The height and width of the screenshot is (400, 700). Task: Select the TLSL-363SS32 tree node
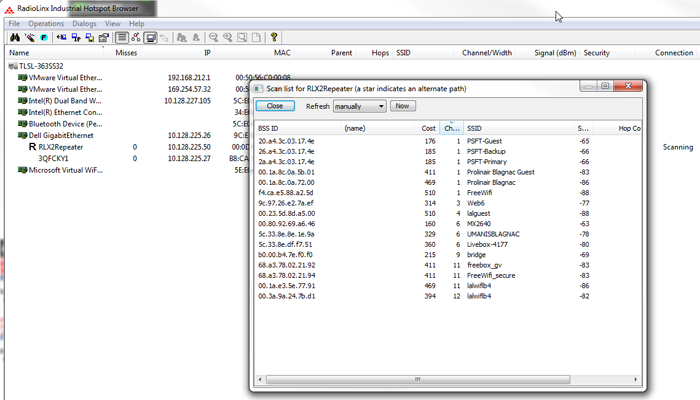(41, 66)
